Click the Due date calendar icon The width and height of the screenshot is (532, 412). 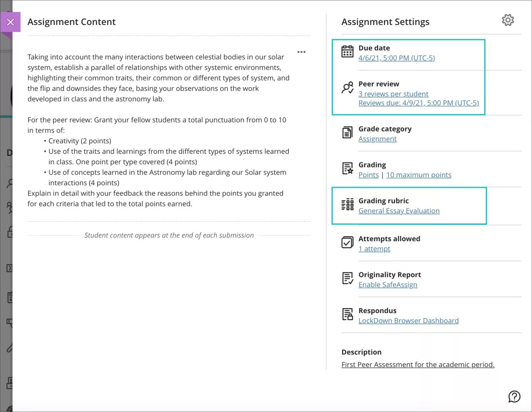[347, 51]
